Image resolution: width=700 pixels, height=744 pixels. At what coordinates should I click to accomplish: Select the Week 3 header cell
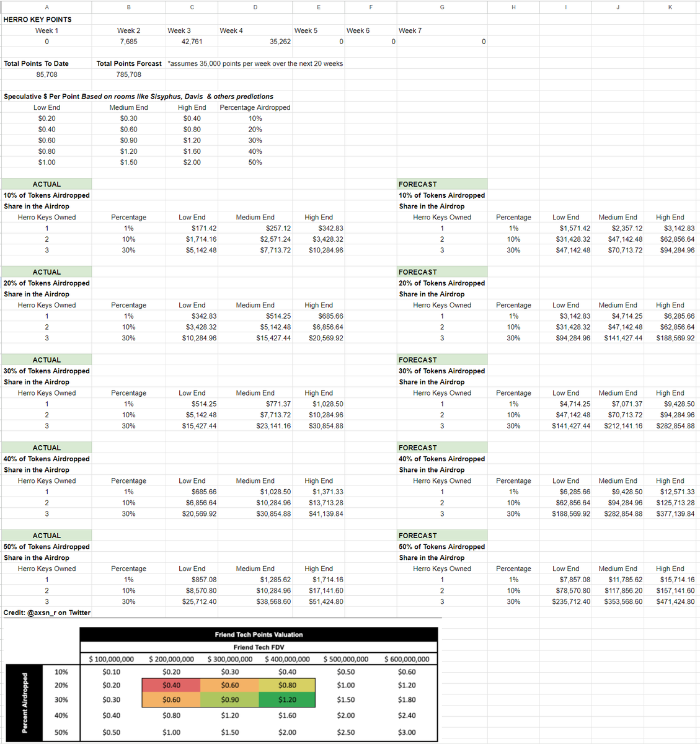179,30
